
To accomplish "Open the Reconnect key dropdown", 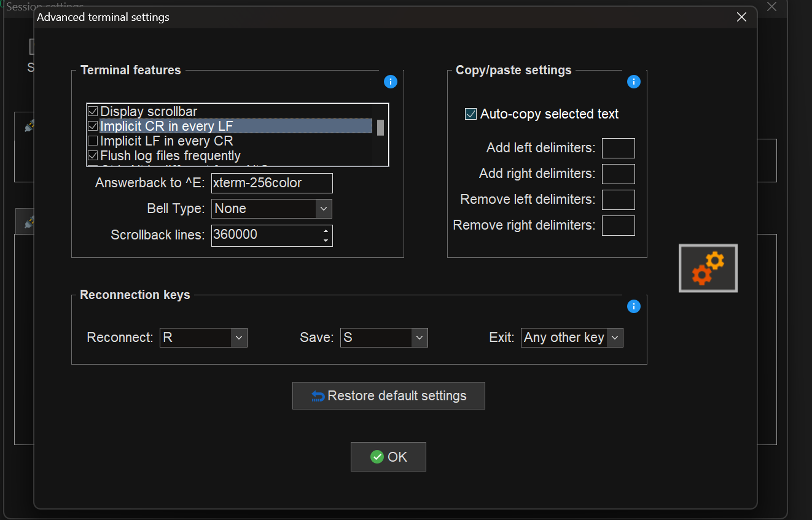I will point(239,338).
